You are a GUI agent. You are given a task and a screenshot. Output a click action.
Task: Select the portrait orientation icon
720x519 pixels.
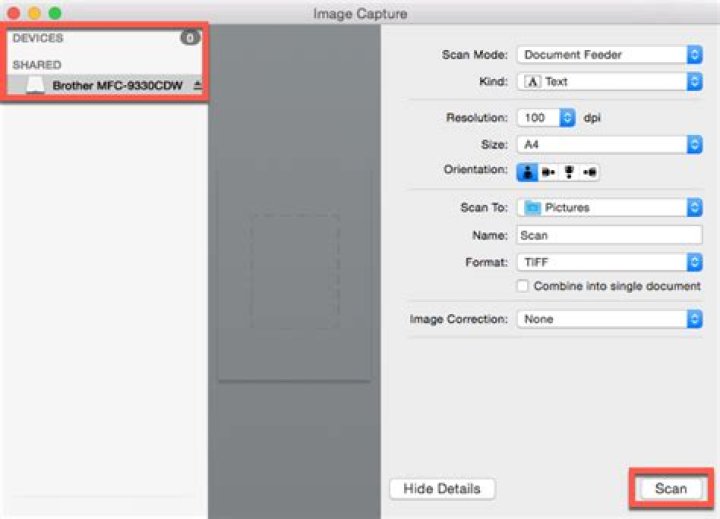(x=527, y=172)
